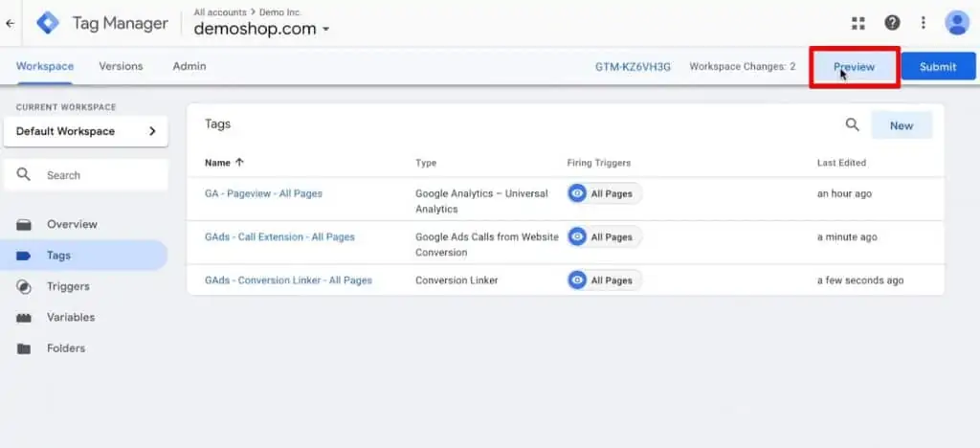Image resolution: width=980 pixels, height=448 pixels.
Task: Click the back arrow icon
Action: coord(10,23)
